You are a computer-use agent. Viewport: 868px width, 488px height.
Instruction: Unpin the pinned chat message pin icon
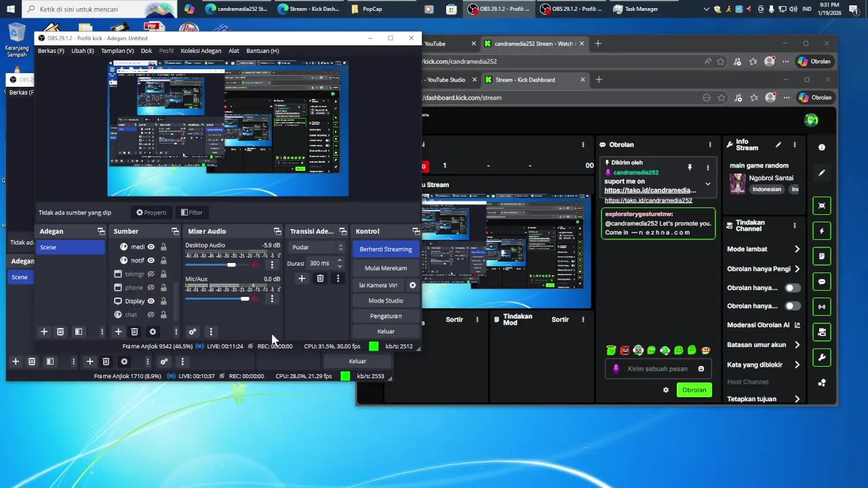(x=690, y=167)
